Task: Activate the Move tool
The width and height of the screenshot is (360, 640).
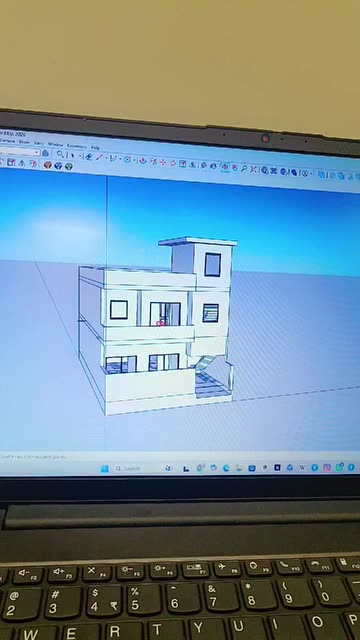Action: click(163, 162)
